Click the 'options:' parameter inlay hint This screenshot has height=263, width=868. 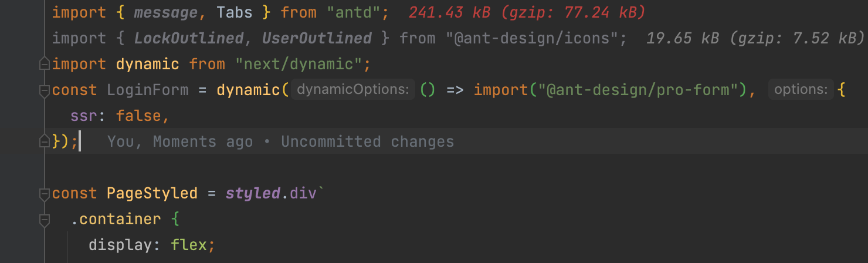tap(801, 90)
